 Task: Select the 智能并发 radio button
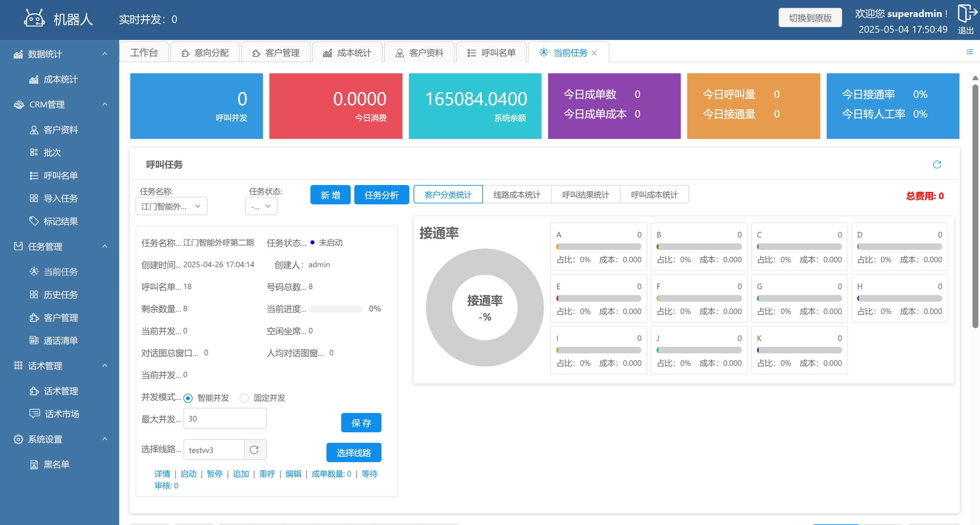coord(188,398)
